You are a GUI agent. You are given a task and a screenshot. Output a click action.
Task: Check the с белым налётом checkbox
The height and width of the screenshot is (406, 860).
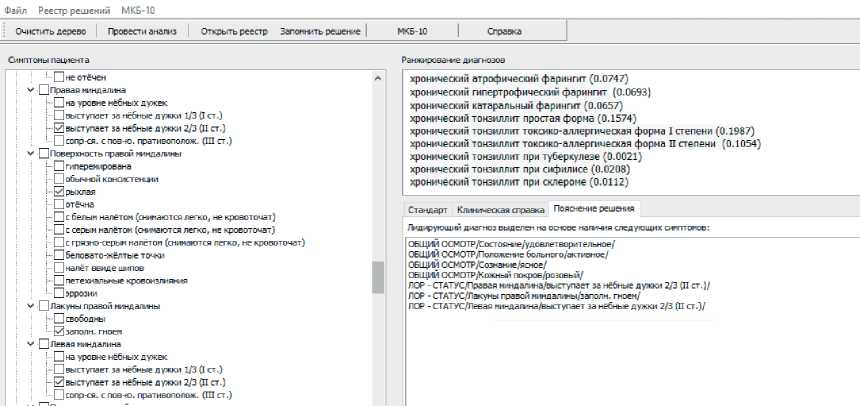point(59,217)
